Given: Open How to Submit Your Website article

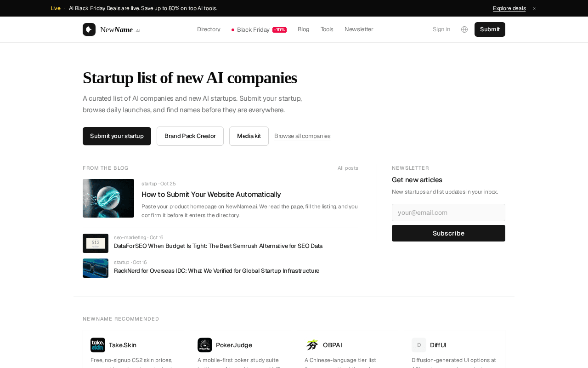Looking at the screenshot, I should coord(211,195).
